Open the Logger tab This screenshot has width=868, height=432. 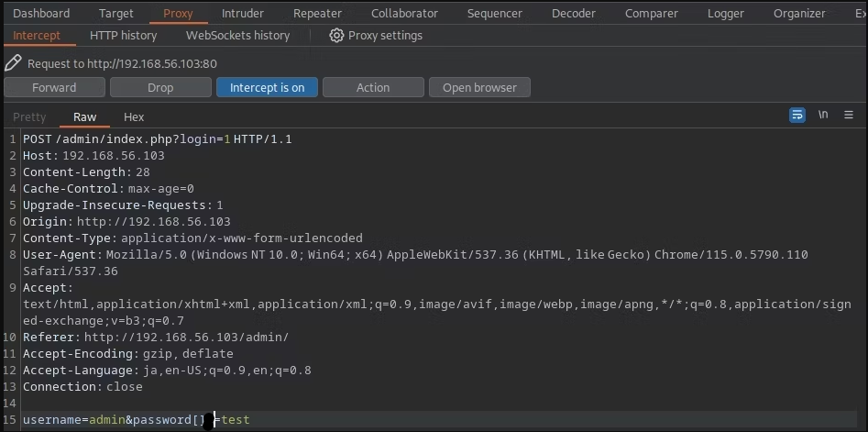click(x=726, y=13)
